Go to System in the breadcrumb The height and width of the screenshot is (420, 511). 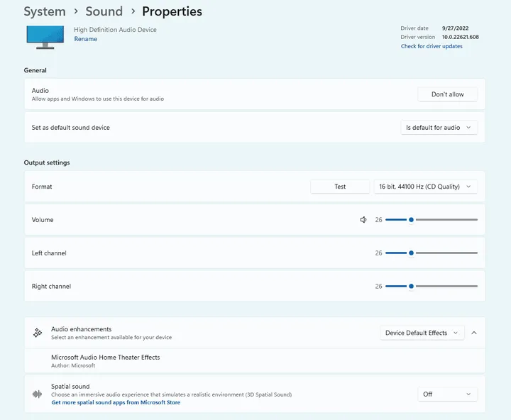45,11
